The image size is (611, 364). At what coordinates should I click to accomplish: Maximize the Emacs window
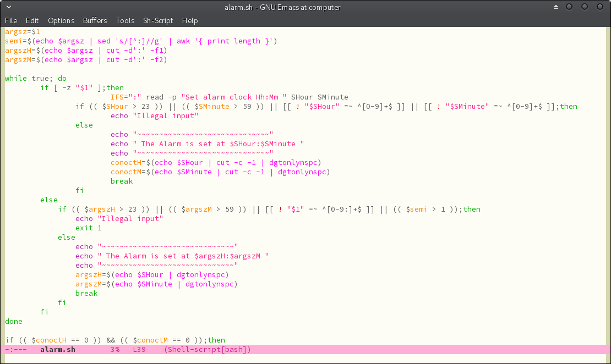(584, 7)
